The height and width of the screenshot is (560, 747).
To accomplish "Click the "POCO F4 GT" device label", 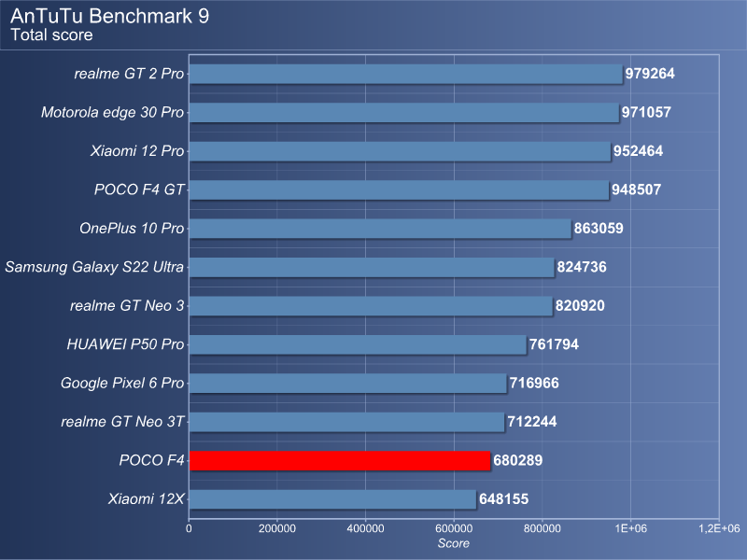I will tap(139, 189).
